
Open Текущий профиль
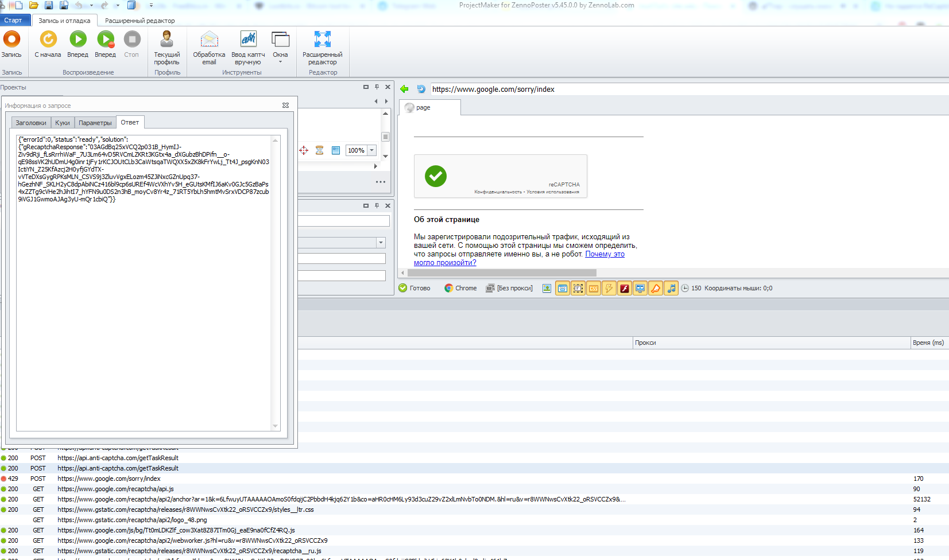166,48
